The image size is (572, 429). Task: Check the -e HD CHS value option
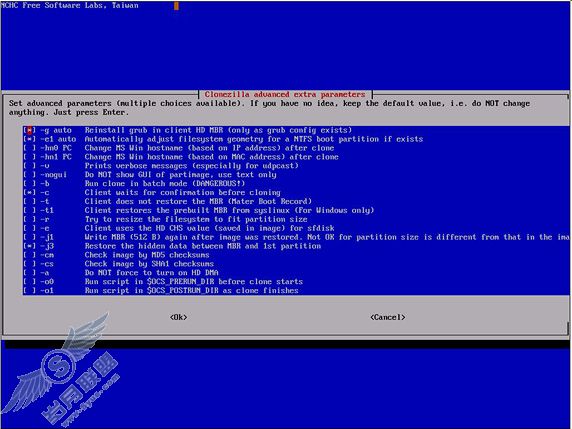click(x=30, y=228)
